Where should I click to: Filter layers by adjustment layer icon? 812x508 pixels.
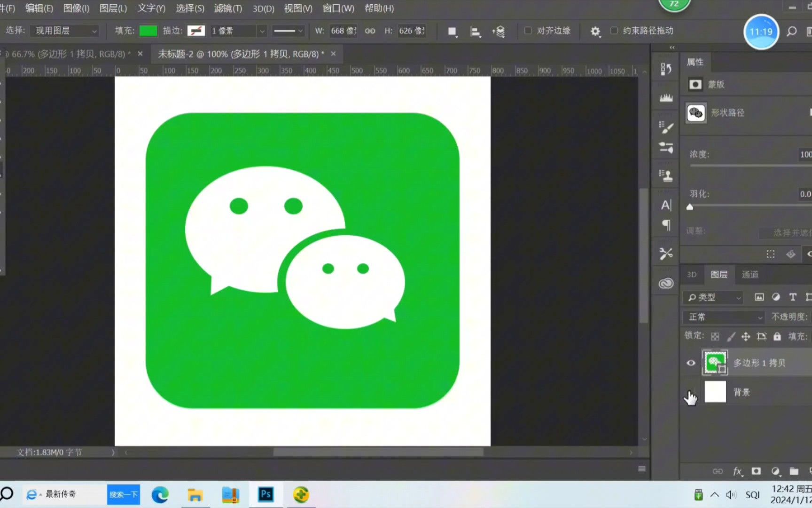(776, 297)
